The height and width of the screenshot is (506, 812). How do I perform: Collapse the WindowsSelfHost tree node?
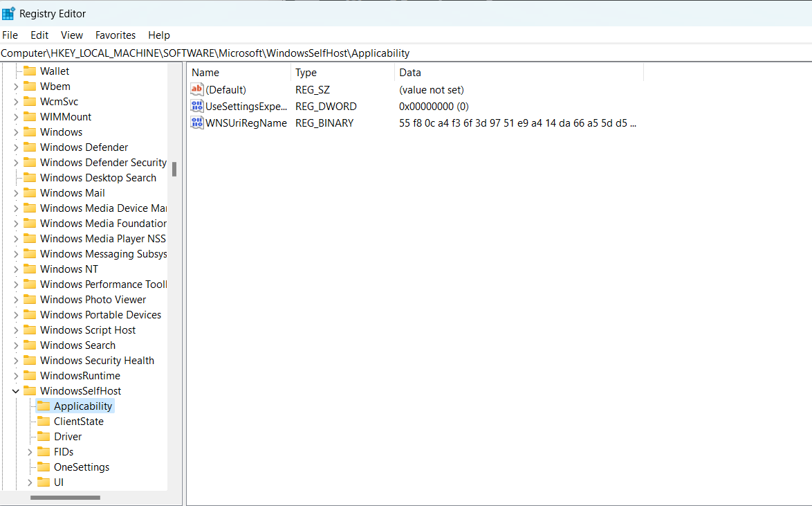click(x=16, y=391)
